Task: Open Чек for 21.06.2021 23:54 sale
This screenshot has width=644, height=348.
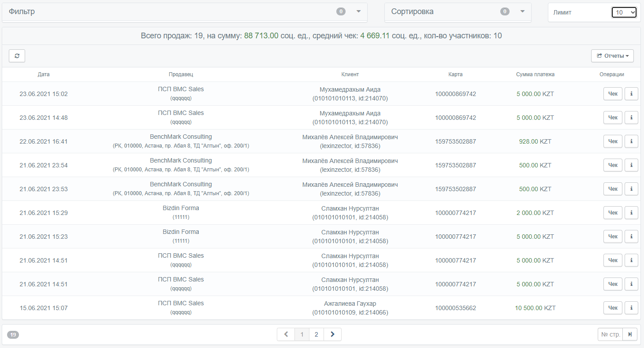Action: [613, 165]
